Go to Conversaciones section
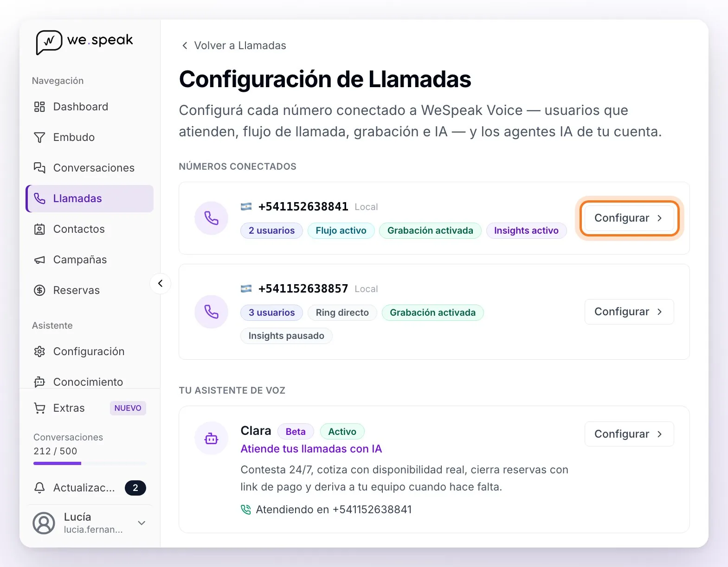The image size is (728, 567). coord(90,168)
